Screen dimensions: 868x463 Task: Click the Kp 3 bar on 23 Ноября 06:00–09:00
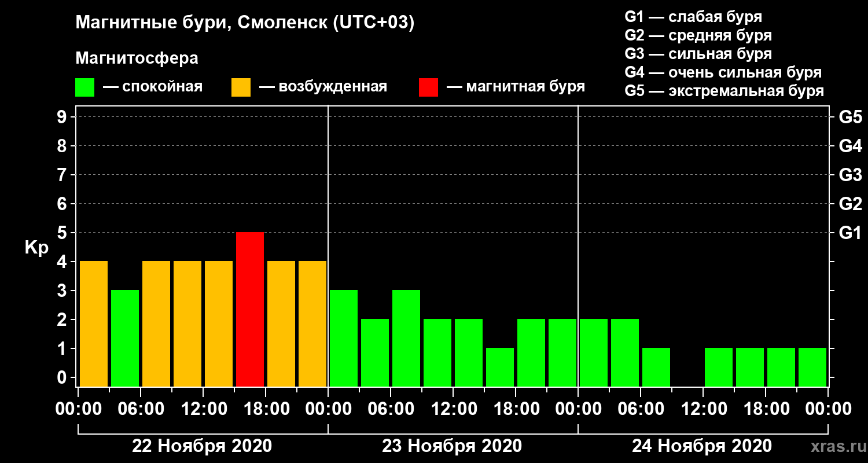coord(406,339)
